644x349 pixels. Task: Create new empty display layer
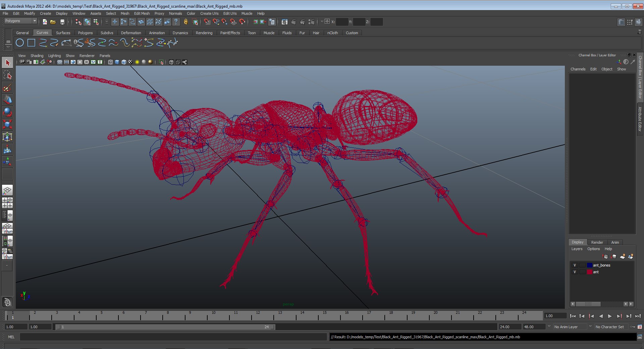(623, 256)
